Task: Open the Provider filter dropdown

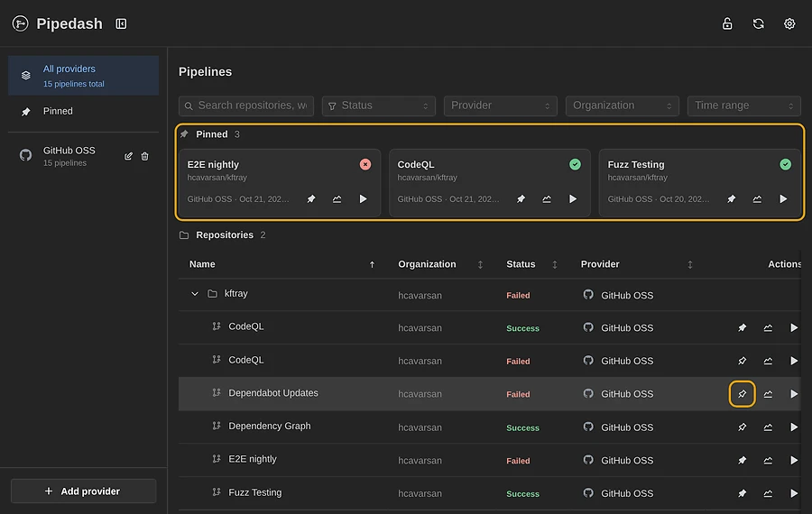Action: [500, 106]
